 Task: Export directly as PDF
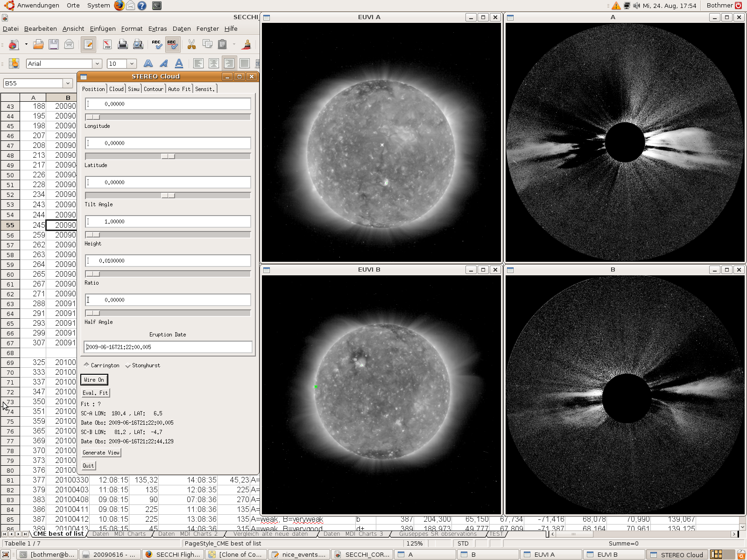[x=107, y=44]
